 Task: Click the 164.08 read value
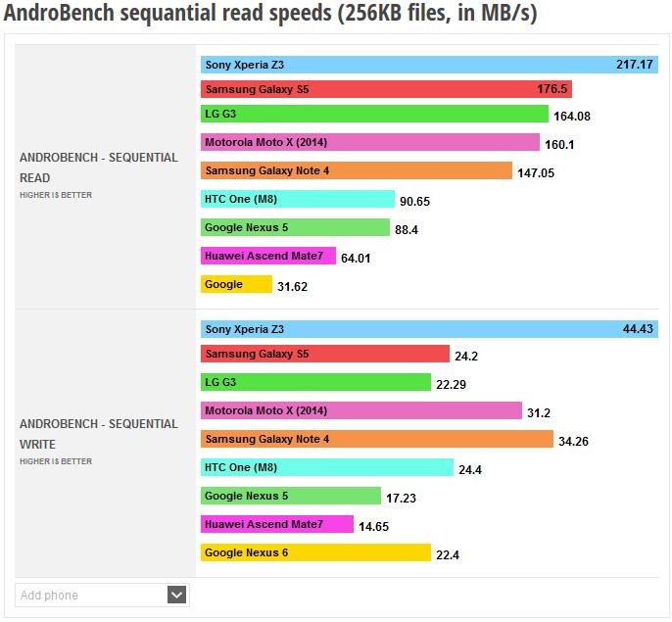point(572,117)
